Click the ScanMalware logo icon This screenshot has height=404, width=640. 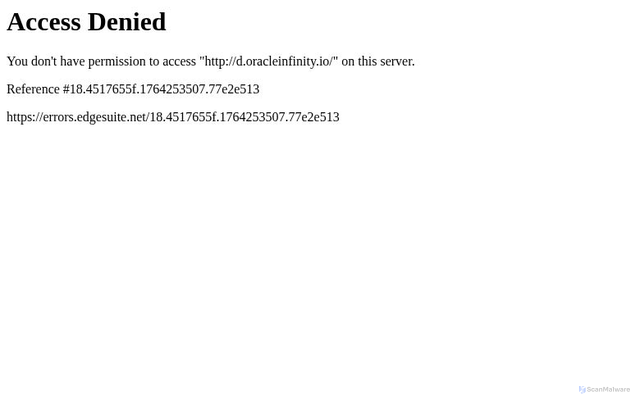582,390
